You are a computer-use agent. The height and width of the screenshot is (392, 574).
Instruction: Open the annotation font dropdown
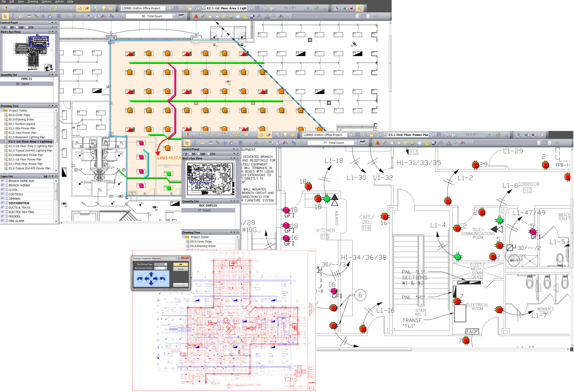click(357, 16)
